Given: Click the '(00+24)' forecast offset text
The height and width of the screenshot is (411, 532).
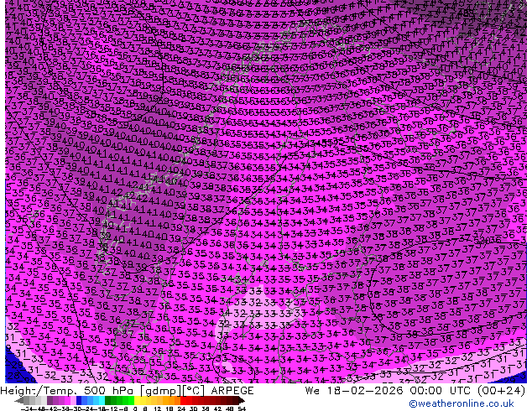Looking at the screenshot, I should pos(501,391).
